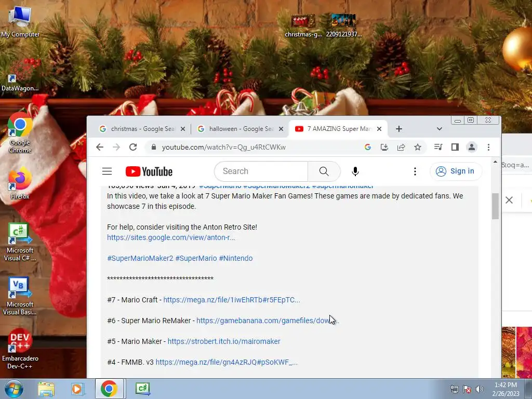Close the christmas Google Search tab
Screen dimensions: 532x399
coord(182,129)
